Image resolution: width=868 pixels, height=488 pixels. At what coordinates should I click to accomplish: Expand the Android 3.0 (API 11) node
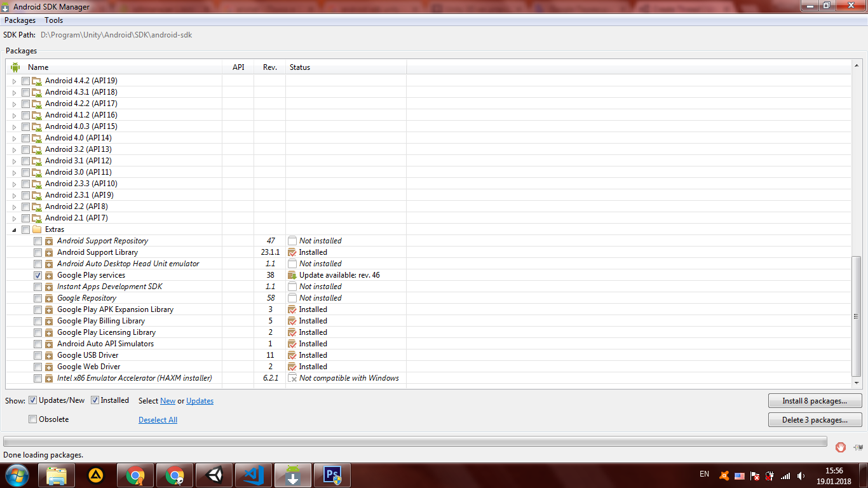click(x=14, y=173)
